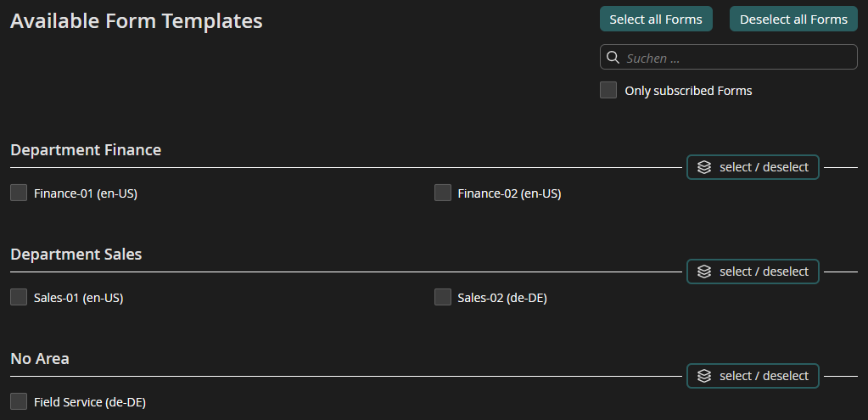Viewport: 868px width, 420px height.
Task: Click the layers icon in Department Finance
Action: pos(703,167)
